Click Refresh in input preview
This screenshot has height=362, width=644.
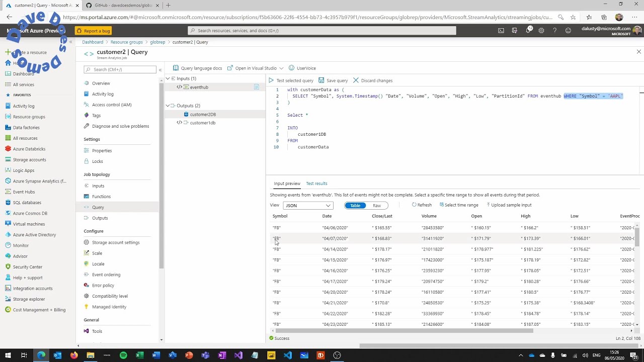(x=422, y=205)
